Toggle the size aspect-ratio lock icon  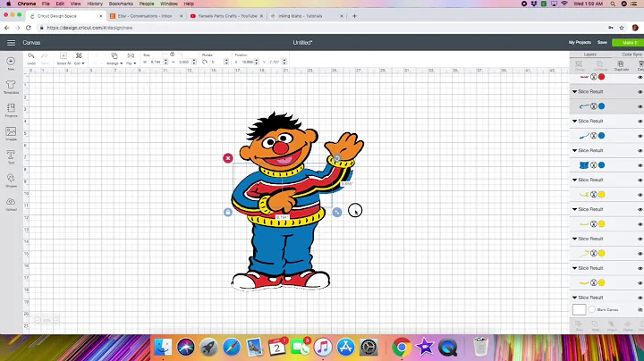point(172,55)
